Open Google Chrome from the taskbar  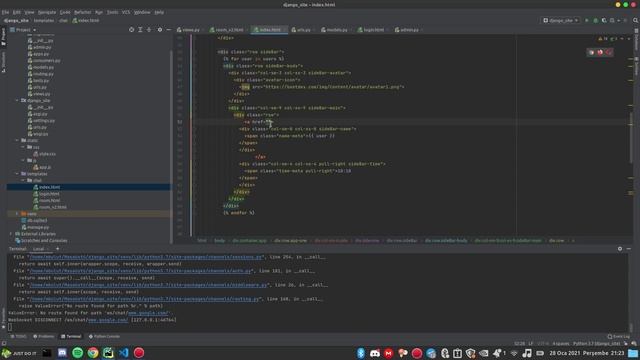click(x=93, y=353)
